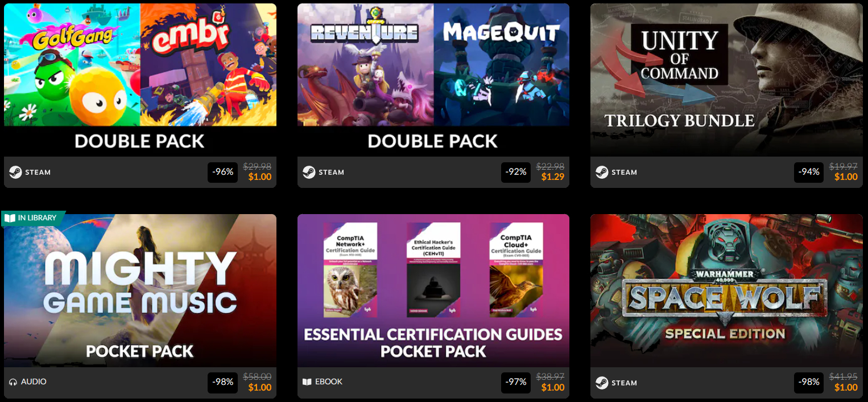
Task: Click Steam icon under Space Wolf Special Edition
Action: click(x=602, y=383)
